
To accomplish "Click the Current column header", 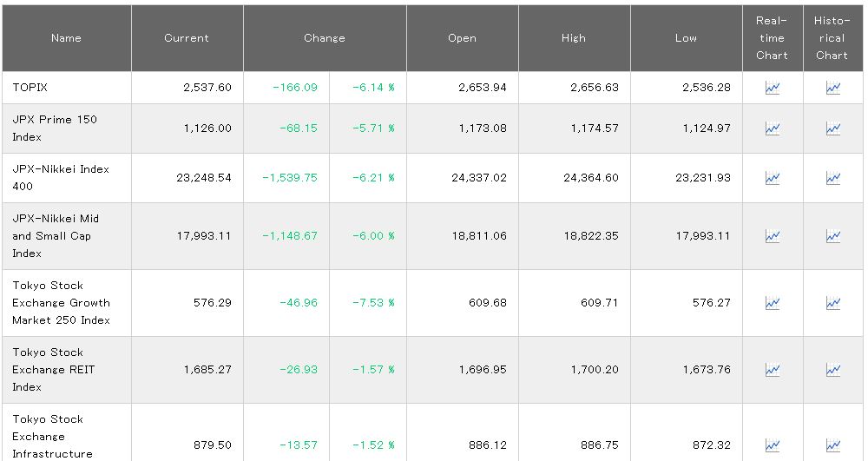I will click(x=187, y=38).
